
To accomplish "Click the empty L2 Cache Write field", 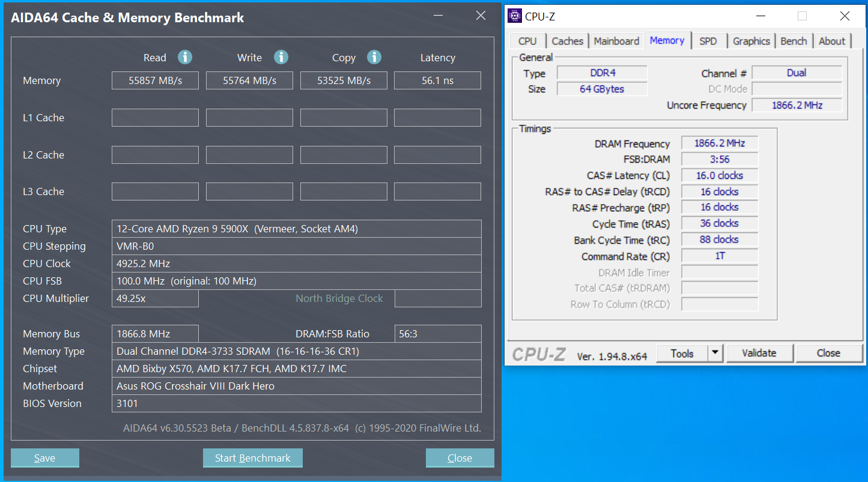I will click(x=249, y=155).
